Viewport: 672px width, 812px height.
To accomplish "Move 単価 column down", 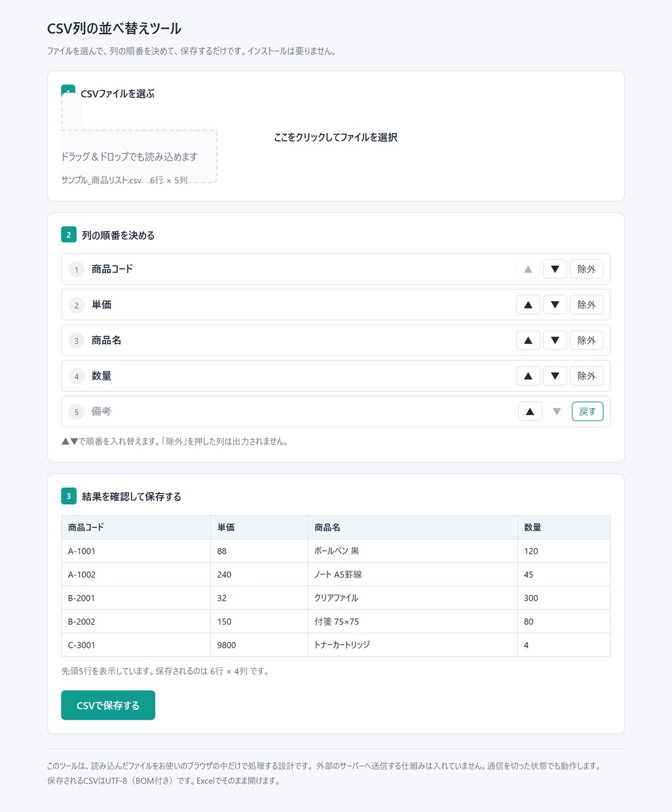I will (x=555, y=304).
